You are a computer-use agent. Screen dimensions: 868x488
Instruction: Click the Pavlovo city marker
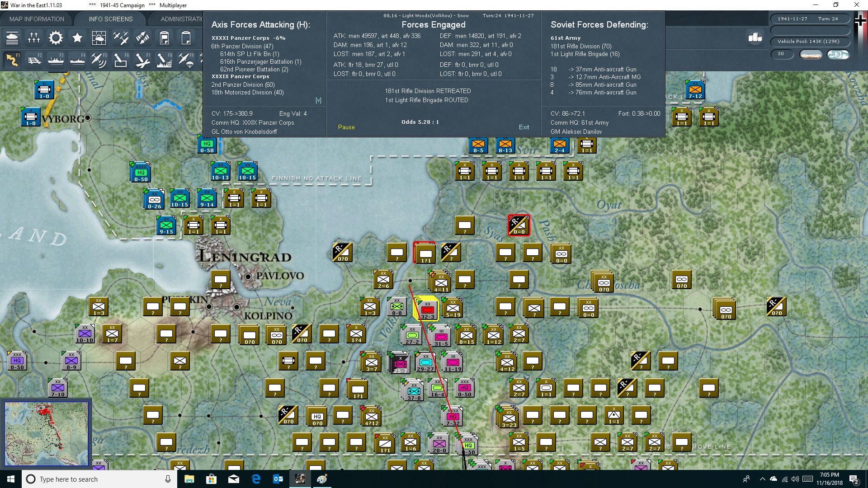click(248, 276)
